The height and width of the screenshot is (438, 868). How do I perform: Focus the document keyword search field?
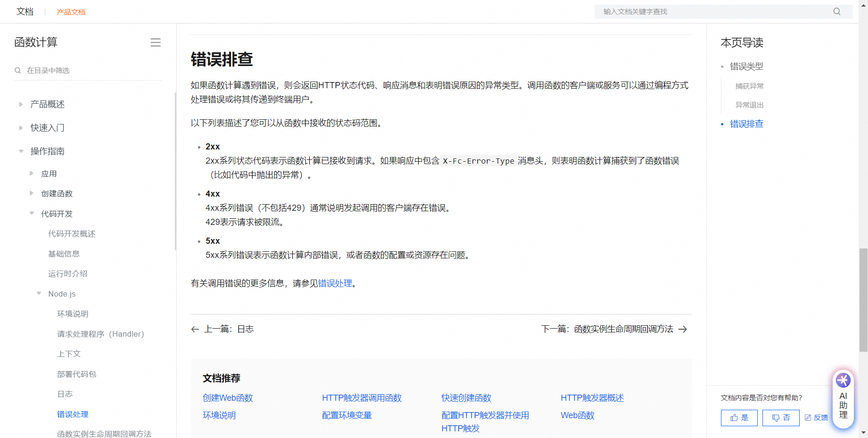coord(723,11)
